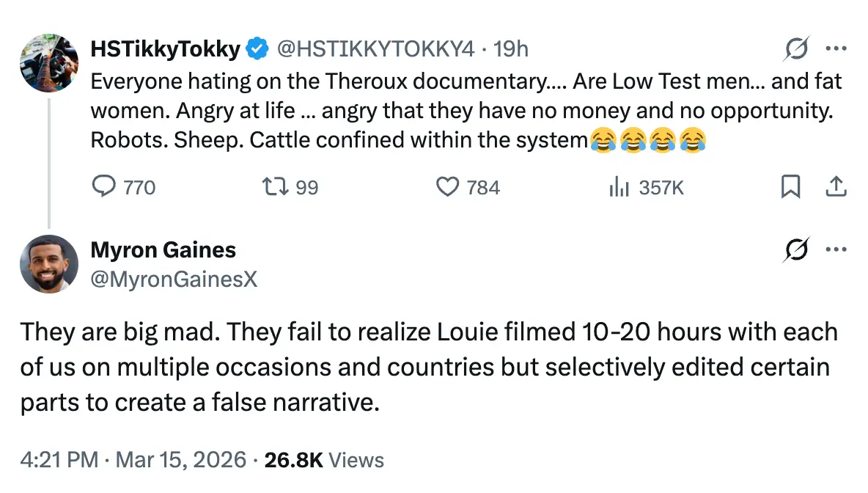The height and width of the screenshot is (493, 868).
Task: Open the reply composer on HSTikkyTokky's tweet
Action: coord(104,187)
